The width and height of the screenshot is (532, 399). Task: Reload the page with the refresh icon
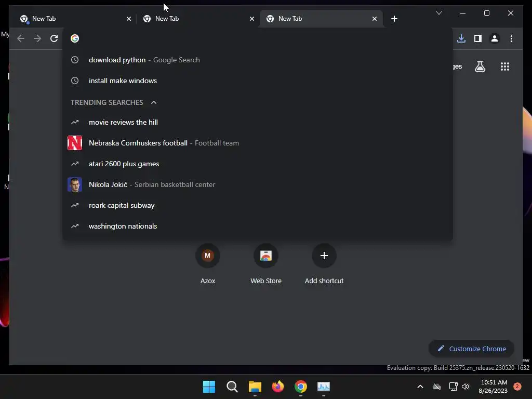54,38
